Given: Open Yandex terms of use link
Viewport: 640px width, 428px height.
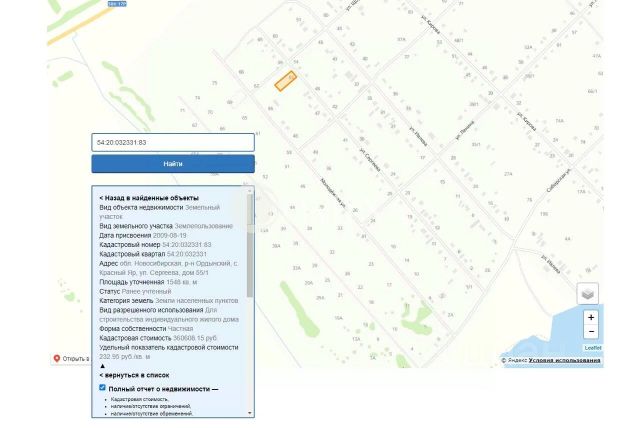Looking at the screenshot, I should coord(564,360).
